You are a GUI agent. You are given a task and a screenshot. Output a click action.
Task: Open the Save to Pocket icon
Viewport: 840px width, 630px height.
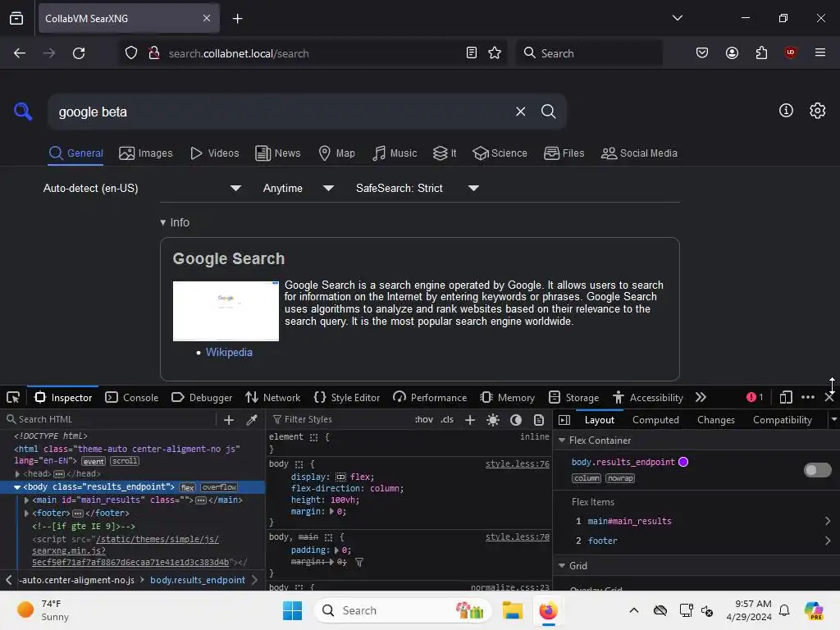702,53
